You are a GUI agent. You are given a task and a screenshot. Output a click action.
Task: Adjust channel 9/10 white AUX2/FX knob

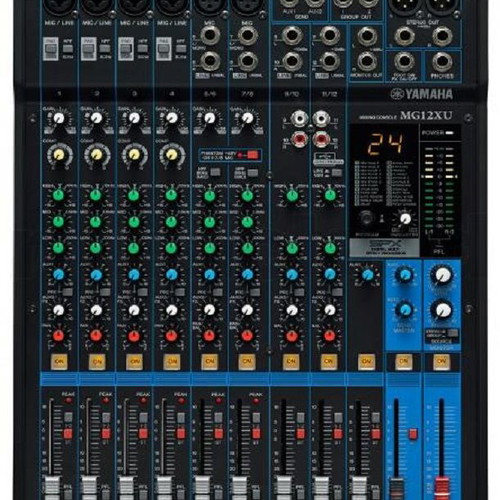click(292, 310)
